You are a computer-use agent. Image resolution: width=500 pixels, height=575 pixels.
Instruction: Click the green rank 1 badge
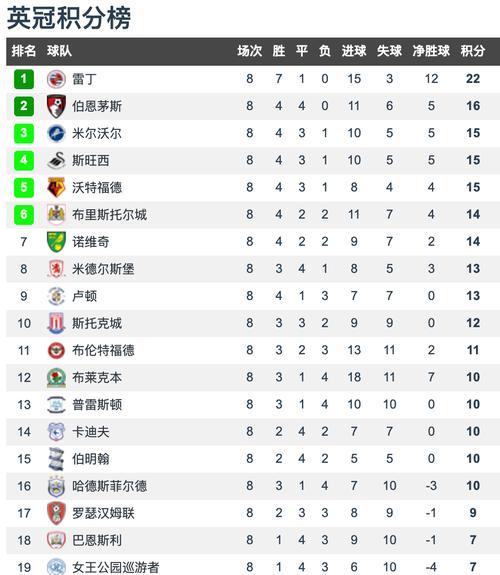[x=24, y=79]
